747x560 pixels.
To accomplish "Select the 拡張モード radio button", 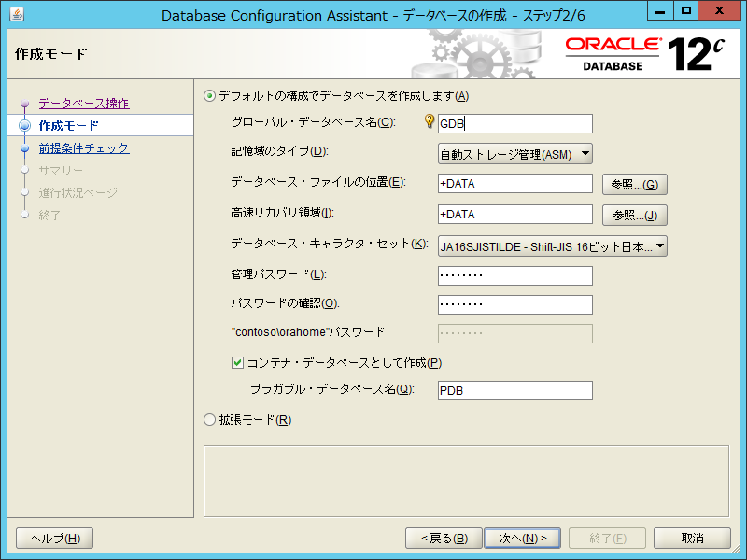I will click(209, 419).
